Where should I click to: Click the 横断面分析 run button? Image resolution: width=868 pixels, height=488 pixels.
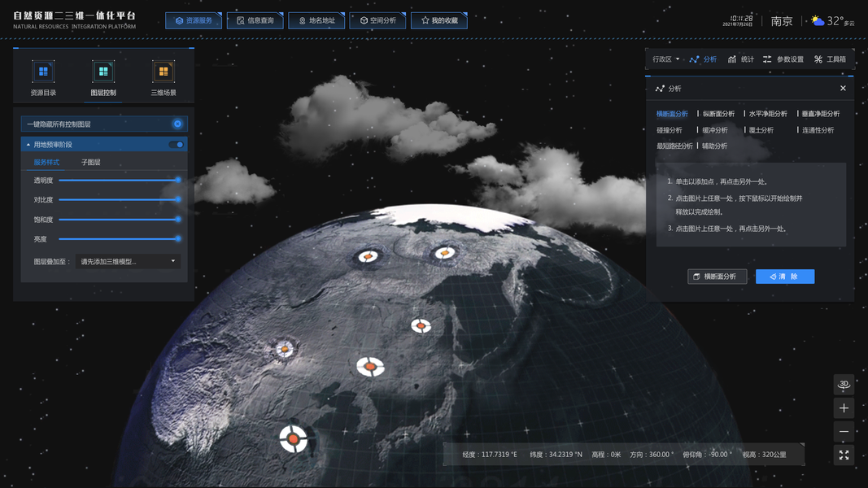717,276
